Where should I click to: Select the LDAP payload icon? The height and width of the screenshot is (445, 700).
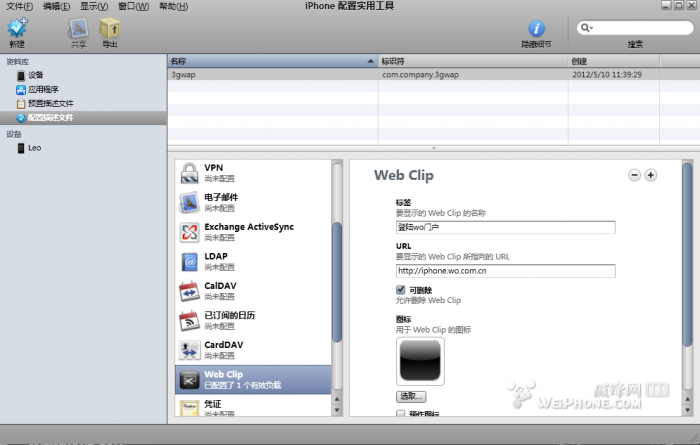189,262
